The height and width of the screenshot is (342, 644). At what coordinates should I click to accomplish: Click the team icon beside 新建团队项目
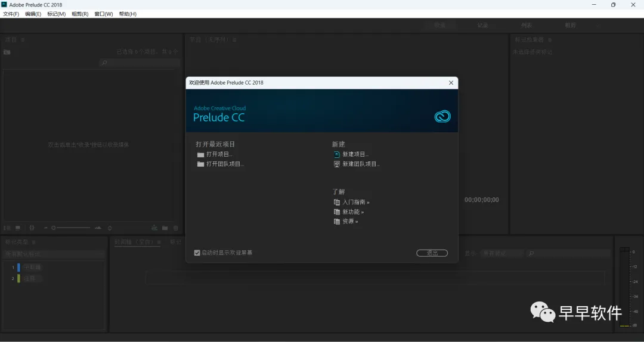[337, 164]
